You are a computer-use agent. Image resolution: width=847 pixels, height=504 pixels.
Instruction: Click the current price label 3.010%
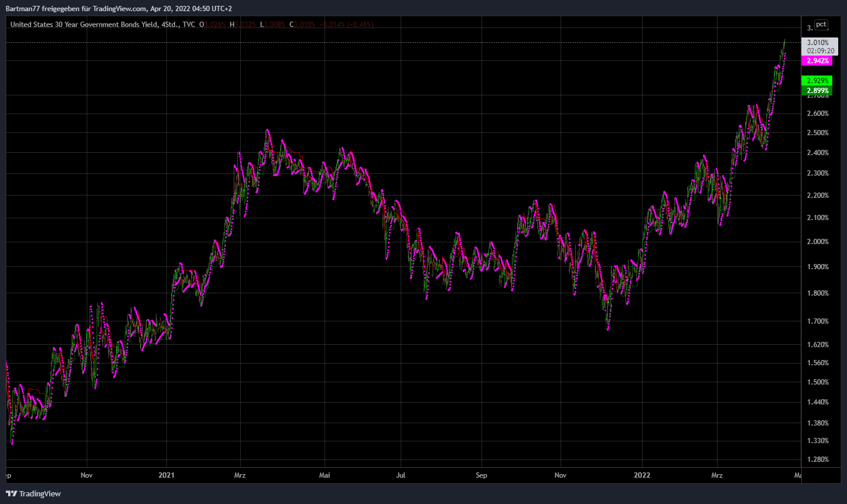(x=818, y=43)
